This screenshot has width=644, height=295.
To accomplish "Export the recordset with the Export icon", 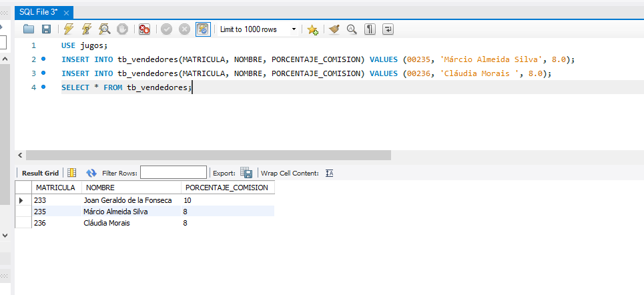I will [246, 173].
